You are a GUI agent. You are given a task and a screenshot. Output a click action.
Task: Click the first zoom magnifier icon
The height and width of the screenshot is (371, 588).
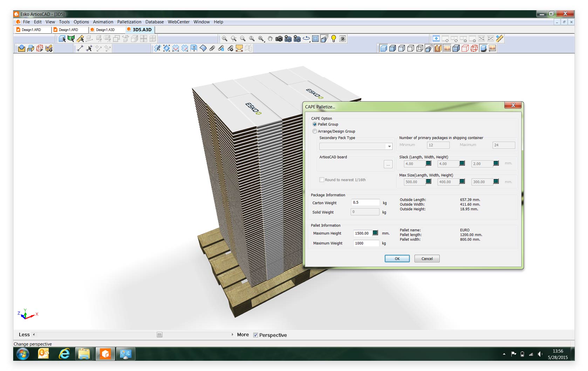tap(225, 39)
